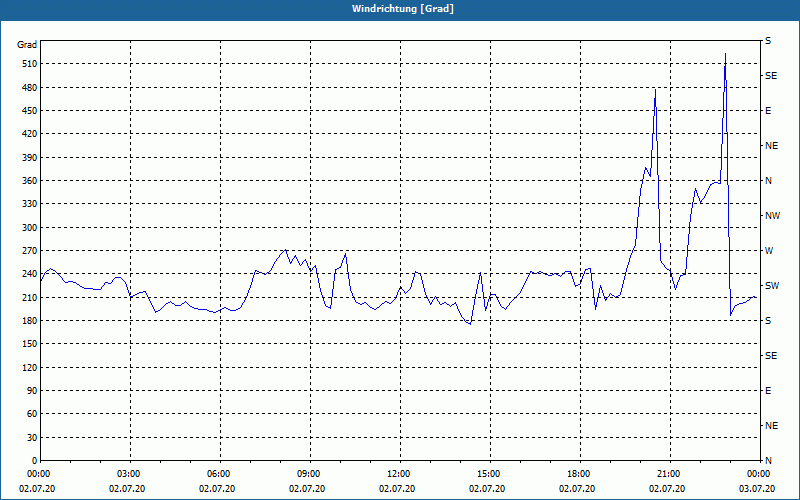The width and height of the screenshot is (800, 500).
Task: Click the NE compass label level with 390
Action: click(771, 146)
